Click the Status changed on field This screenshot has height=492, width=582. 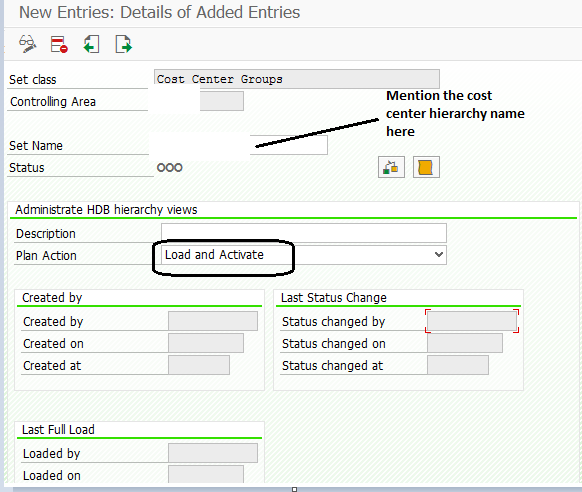(x=465, y=343)
